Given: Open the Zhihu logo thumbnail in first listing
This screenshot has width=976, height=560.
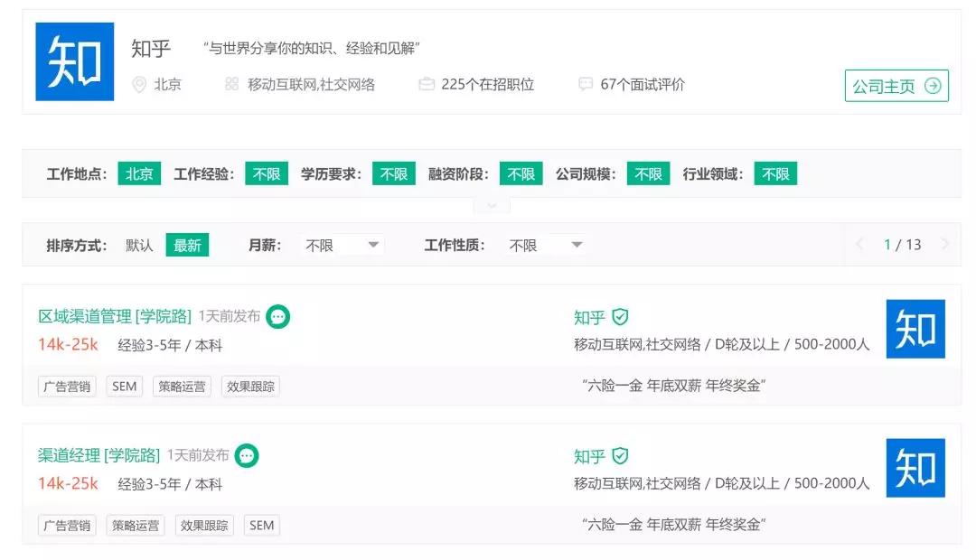Looking at the screenshot, I should [915, 330].
